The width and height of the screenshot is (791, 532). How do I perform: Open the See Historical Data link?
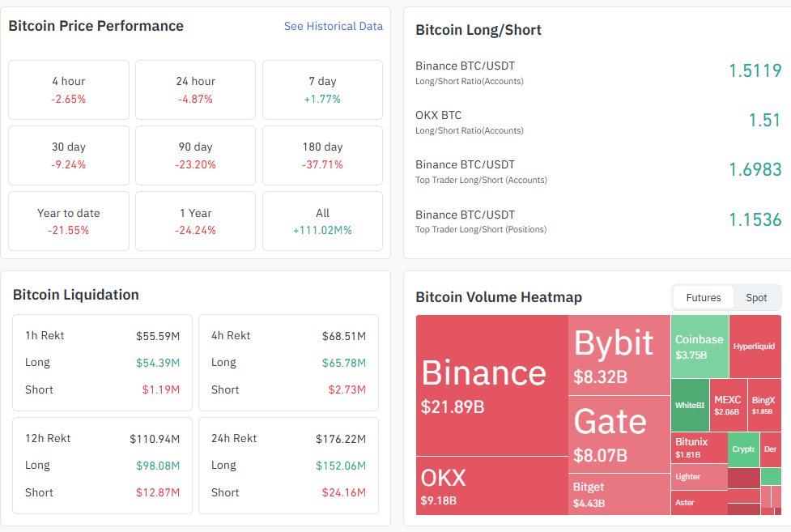333,26
